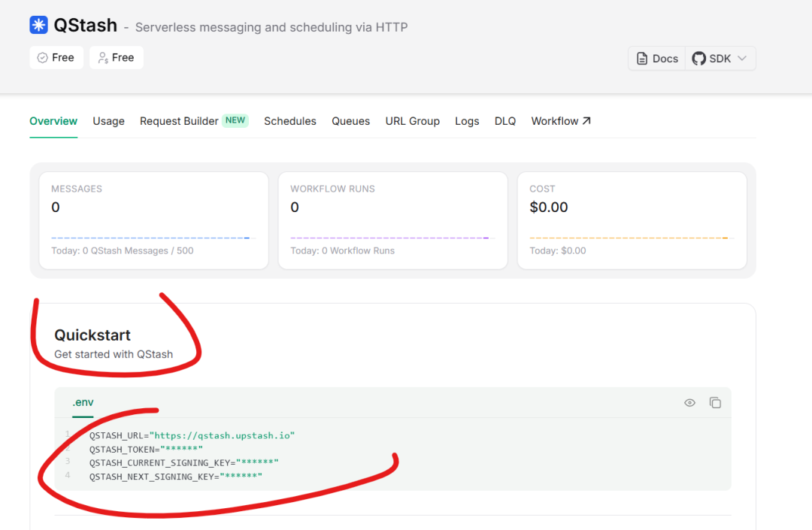The image size is (812, 530).
Task: Click 'Today: 0 QStash Messages / 500' text
Action: [x=123, y=250]
